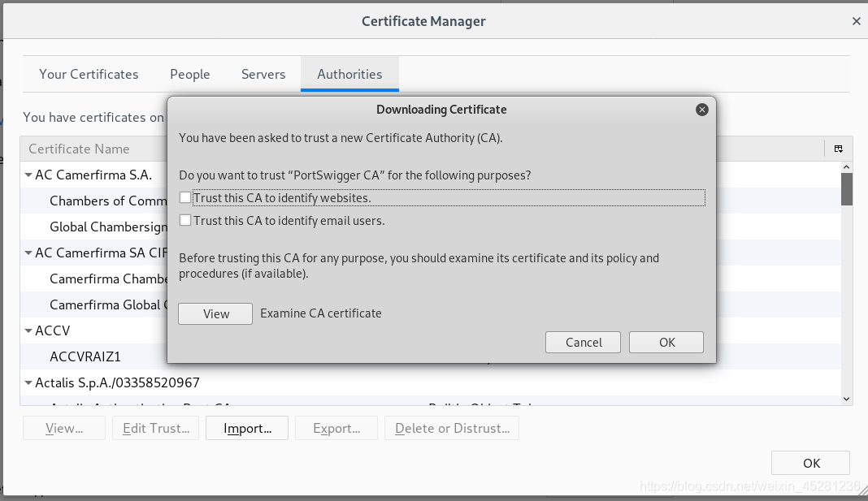Click the View… button below the list
The height and width of the screenshot is (501, 868).
tap(64, 428)
